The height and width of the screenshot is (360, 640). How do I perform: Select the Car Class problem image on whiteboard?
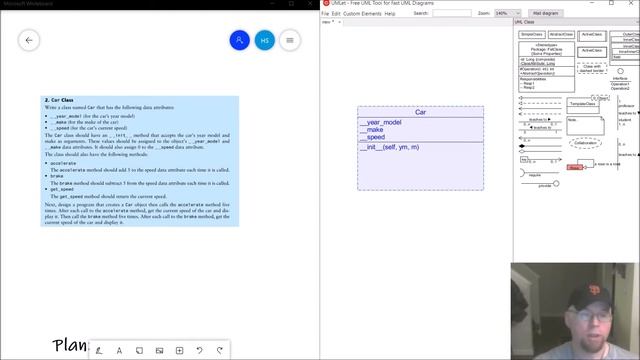coord(140,161)
